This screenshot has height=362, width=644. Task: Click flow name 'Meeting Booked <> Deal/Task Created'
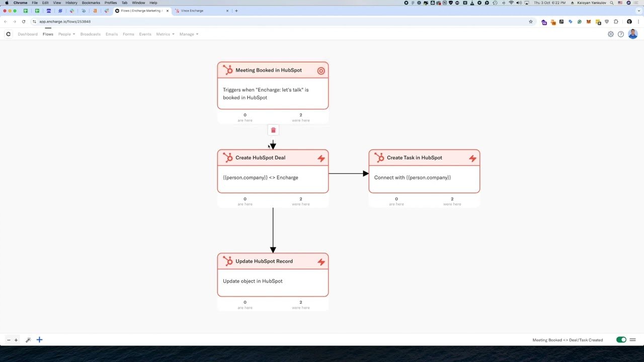[568, 340]
